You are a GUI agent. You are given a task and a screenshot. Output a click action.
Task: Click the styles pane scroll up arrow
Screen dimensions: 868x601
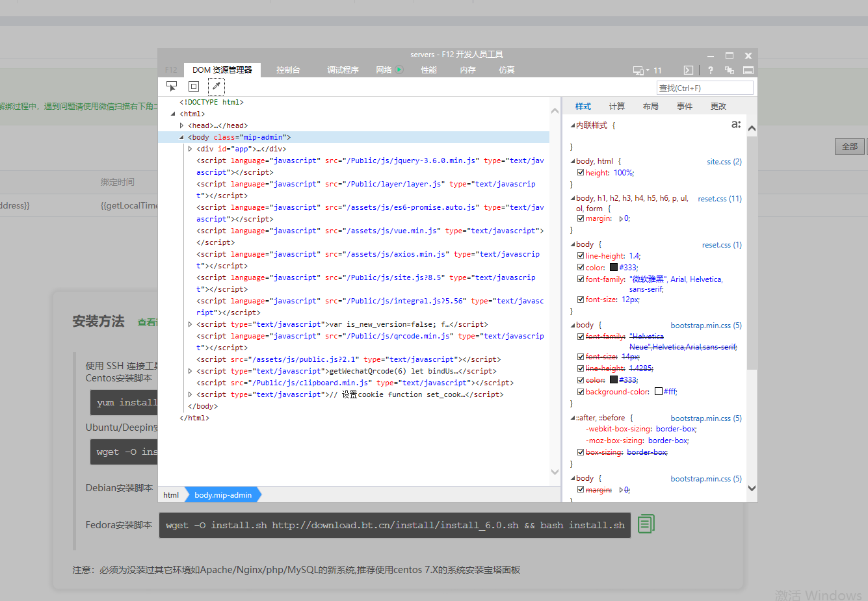[752, 128]
